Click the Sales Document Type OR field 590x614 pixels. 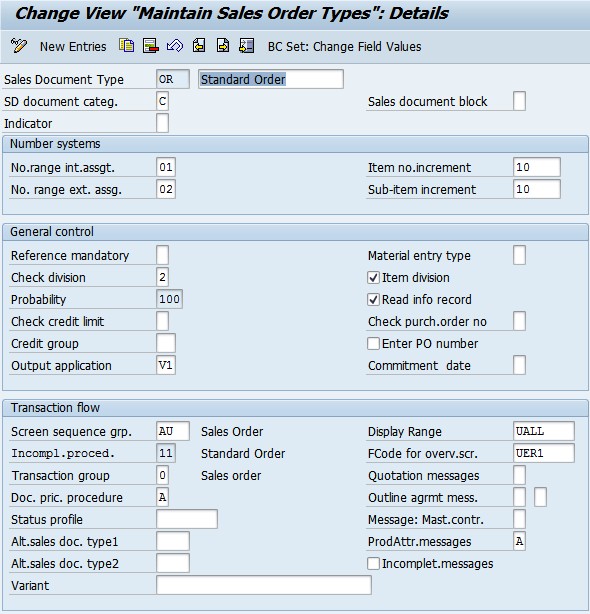(173, 79)
